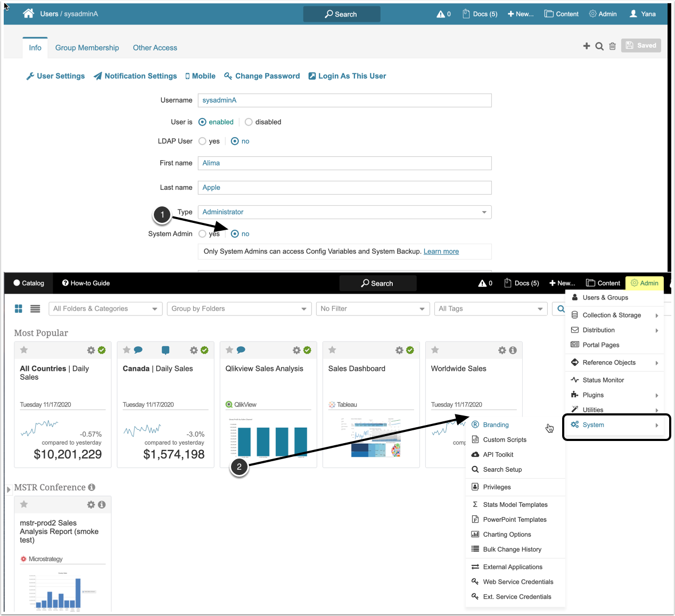Click the Admin menu in black header
This screenshot has height=616, width=675.
tap(645, 283)
